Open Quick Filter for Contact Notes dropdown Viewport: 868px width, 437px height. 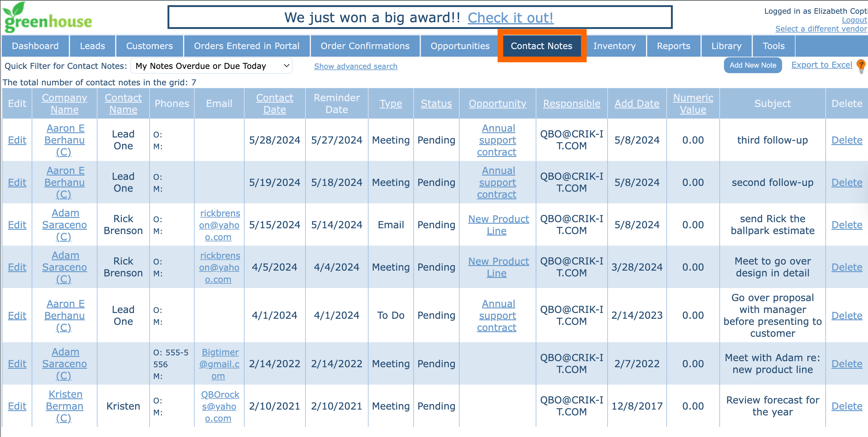[211, 66]
